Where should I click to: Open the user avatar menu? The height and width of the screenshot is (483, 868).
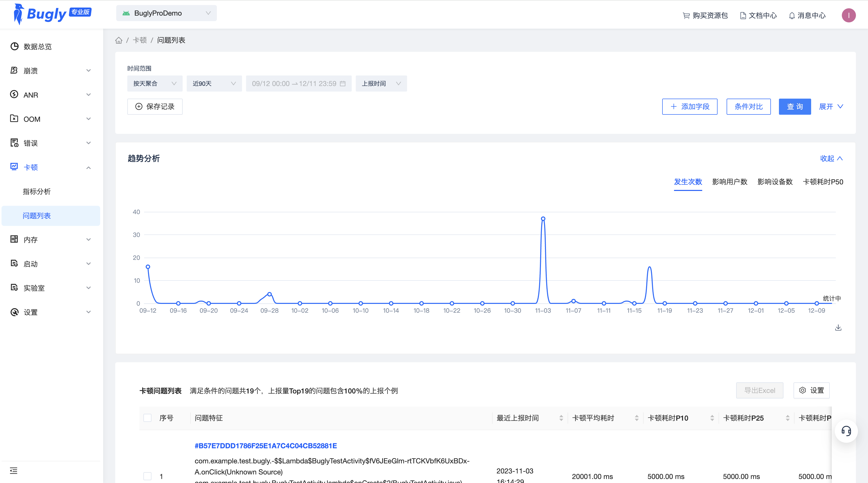pos(848,16)
